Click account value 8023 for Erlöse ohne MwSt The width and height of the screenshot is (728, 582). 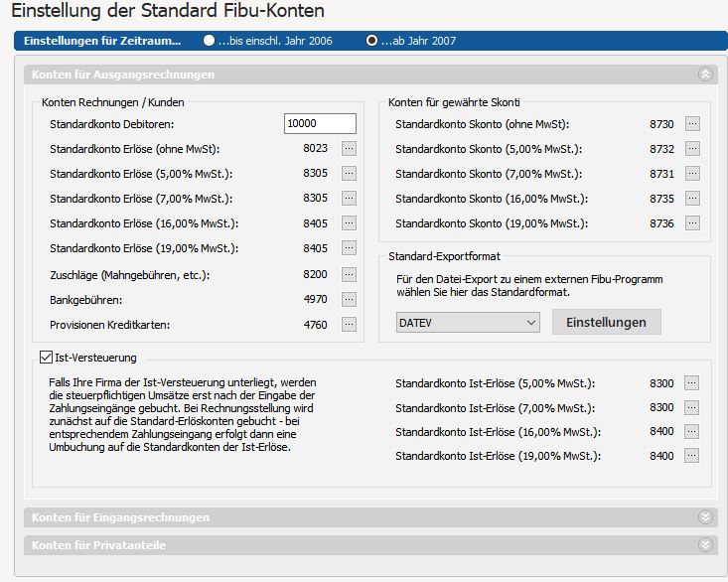click(315, 148)
